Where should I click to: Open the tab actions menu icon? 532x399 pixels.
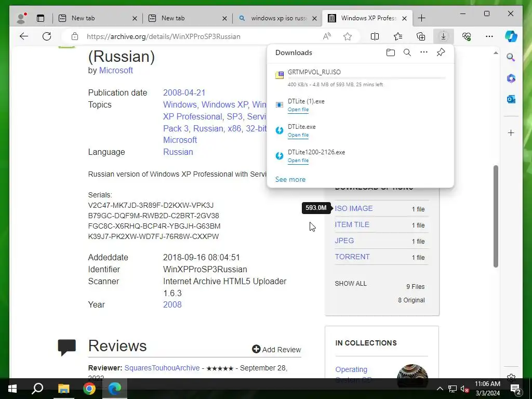click(x=41, y=18)
